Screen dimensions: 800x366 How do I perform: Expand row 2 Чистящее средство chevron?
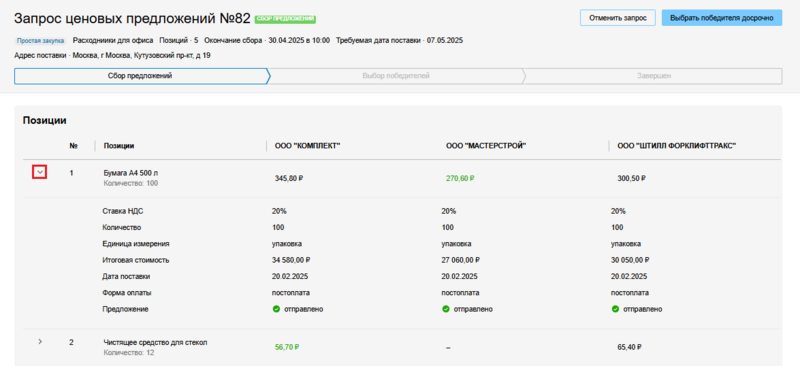40,341
